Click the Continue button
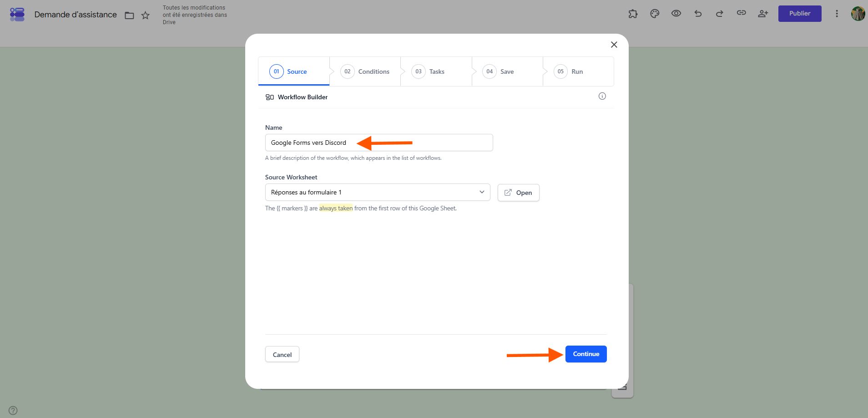 click(x=586, y=354)
